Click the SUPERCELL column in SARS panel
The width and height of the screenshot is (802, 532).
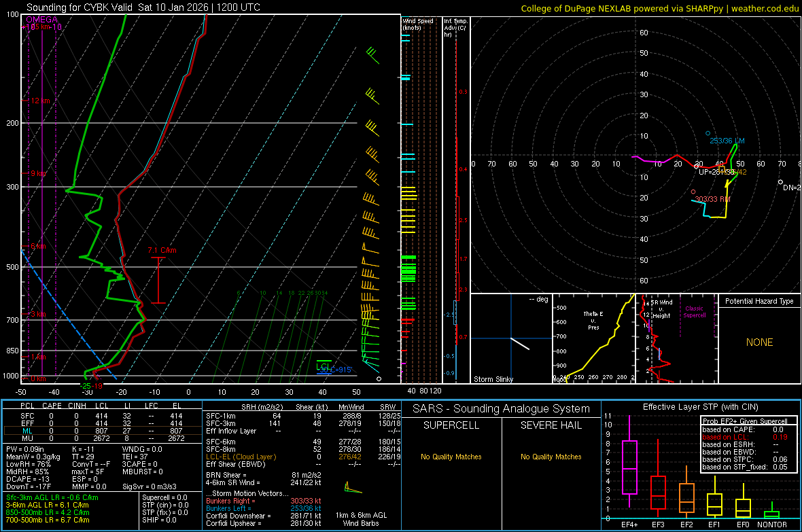tap(451, 425)
